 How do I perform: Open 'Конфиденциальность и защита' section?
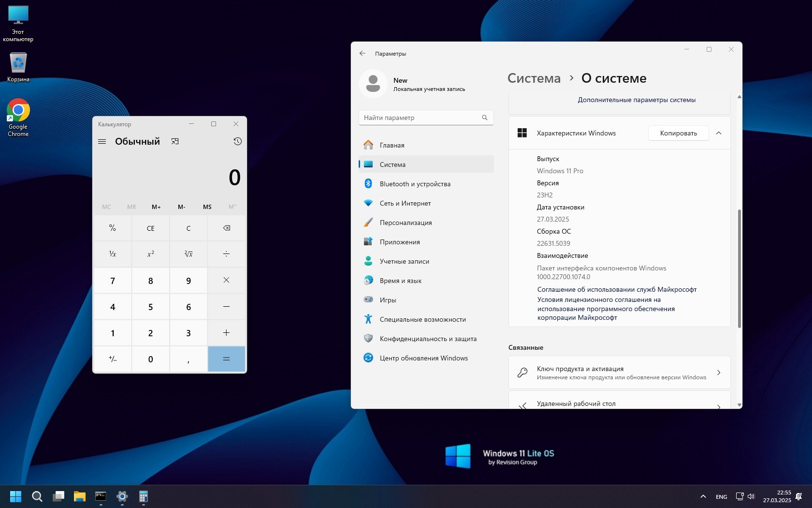click(426, 339)
